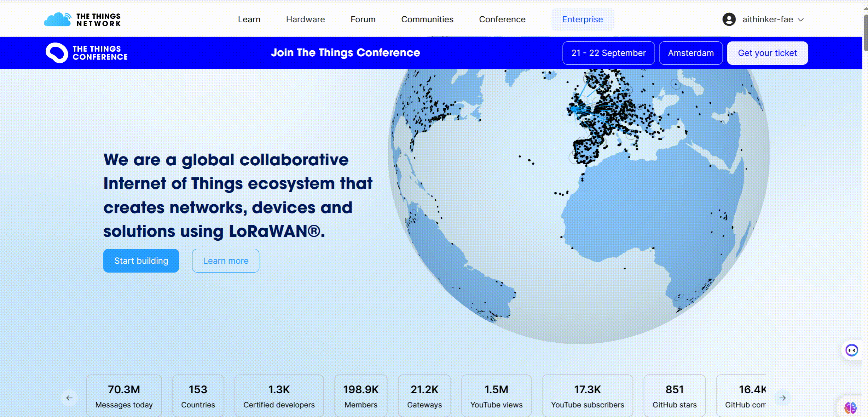Click the Enterprise button
This screenshot has width=868, height=417.
tap(582, 19)
